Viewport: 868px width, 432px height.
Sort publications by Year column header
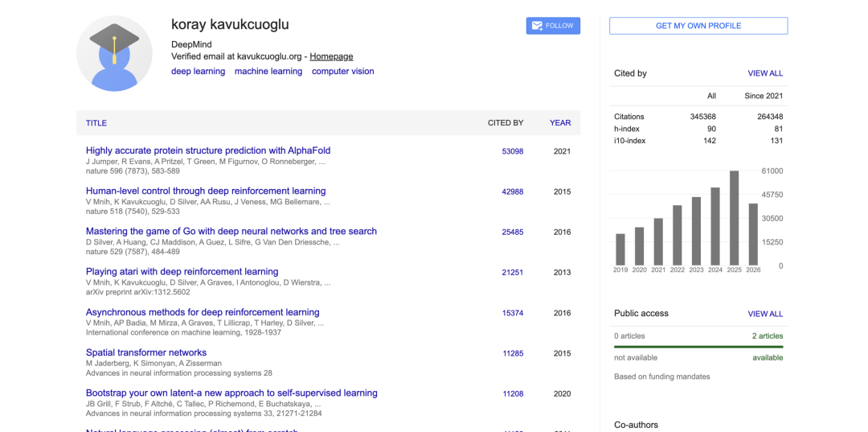[x=560, y=123]
